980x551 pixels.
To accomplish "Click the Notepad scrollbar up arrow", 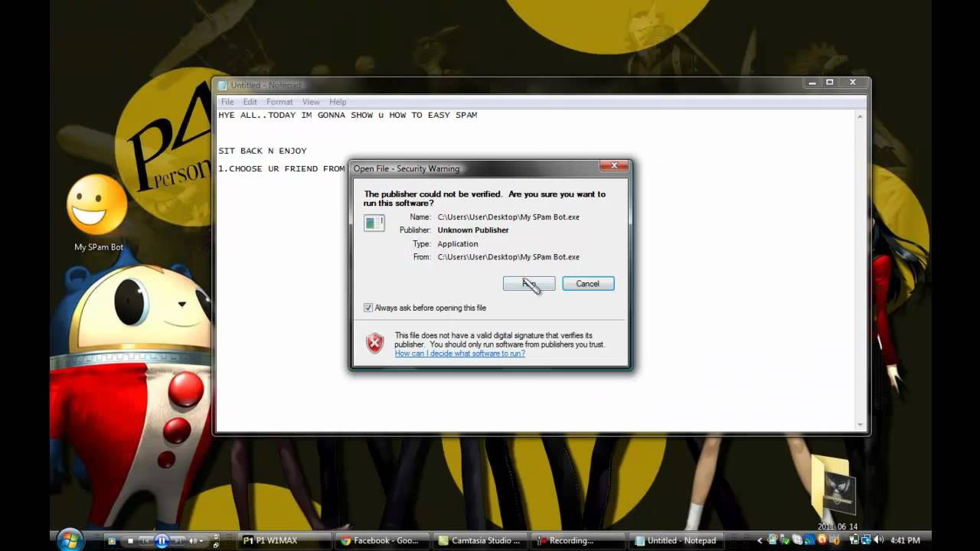I will (860, 116).
